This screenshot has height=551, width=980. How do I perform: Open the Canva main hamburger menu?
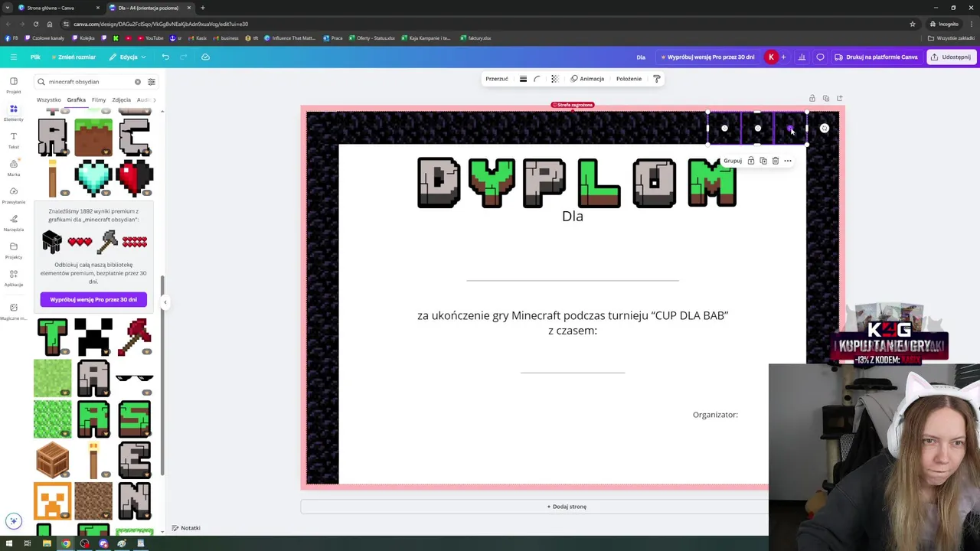tap(13, 57)
